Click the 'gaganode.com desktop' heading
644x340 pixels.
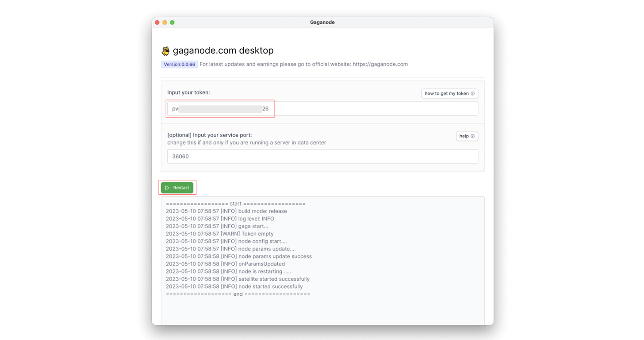click(x=223, y=50)
